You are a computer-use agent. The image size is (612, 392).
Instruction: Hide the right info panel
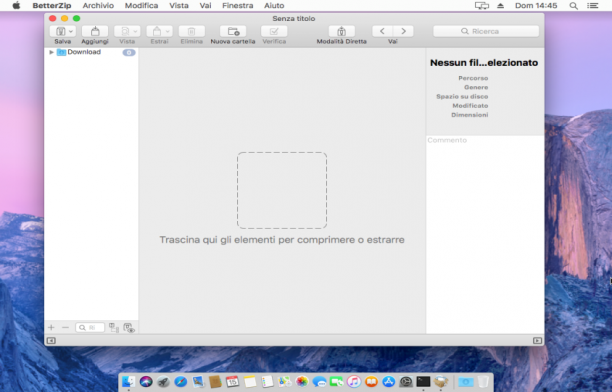point(537,340)
